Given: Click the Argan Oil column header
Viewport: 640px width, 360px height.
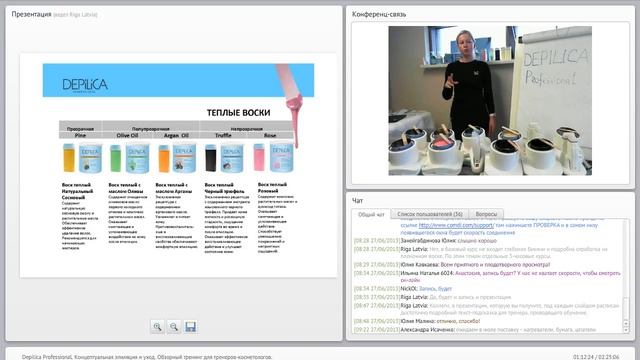Looking at the screenshot, I should (176, 135).
